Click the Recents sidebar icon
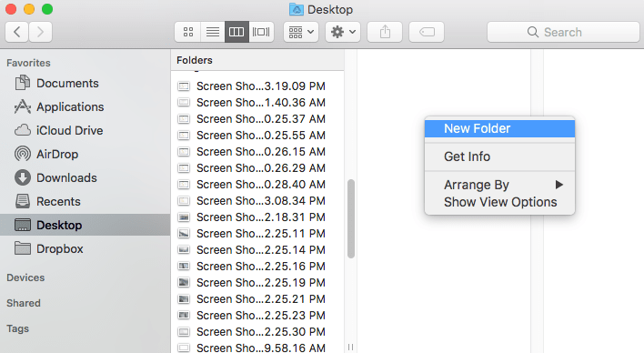 tap(23, 201)
